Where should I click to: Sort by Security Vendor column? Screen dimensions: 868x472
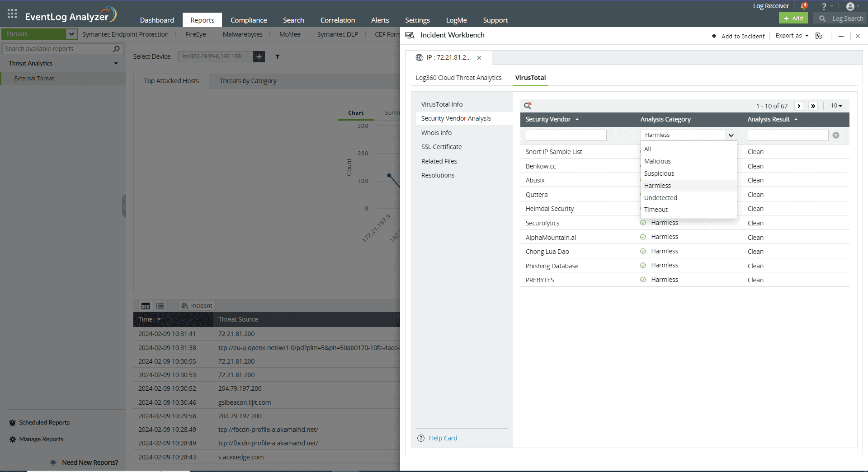[552, 119]
